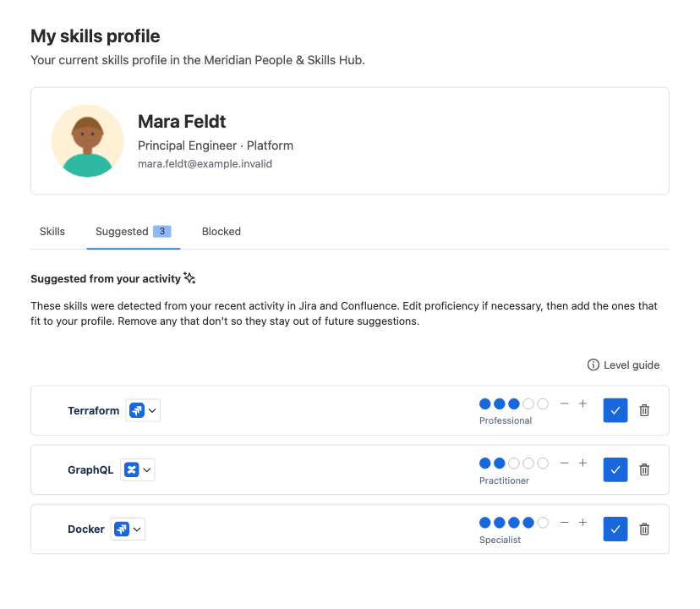Click the sparkle icon beside Suggested heading

(x=189, y=278)
